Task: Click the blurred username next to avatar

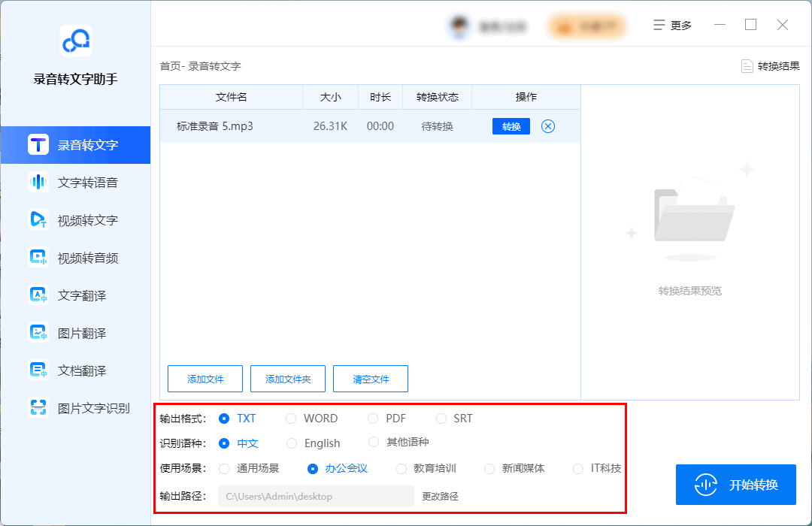Action: pyautogui.click(x=502, y=26)
